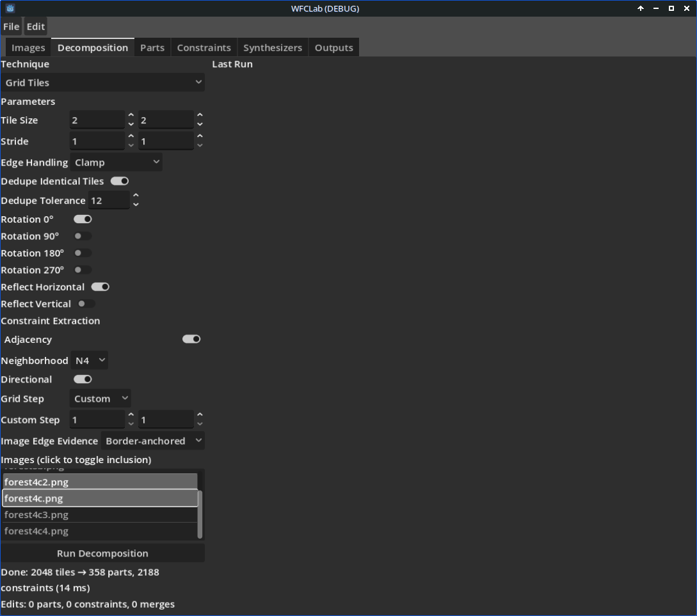Click the Dedupe Tolerance value field
Viewport: 697px width, 616px height.
(109, 200)
